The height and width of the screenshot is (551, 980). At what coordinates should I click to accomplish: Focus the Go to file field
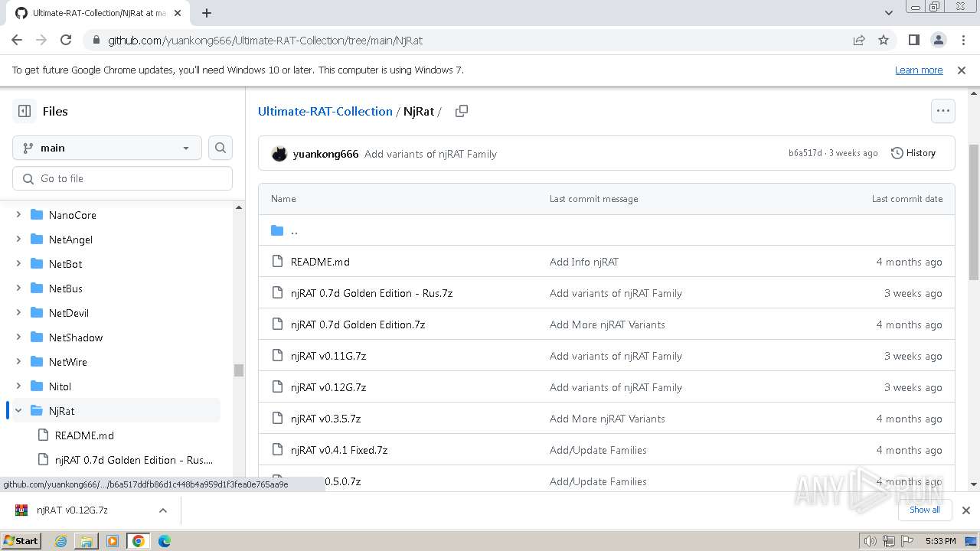pyautogui.click(x=122, y=178)
